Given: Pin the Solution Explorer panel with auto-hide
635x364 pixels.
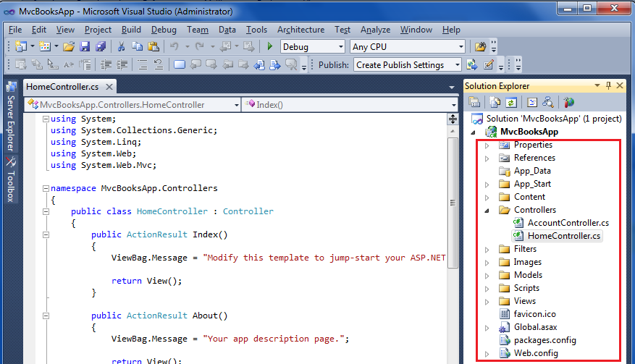Looking at the screenshot, I should [608, 85].
